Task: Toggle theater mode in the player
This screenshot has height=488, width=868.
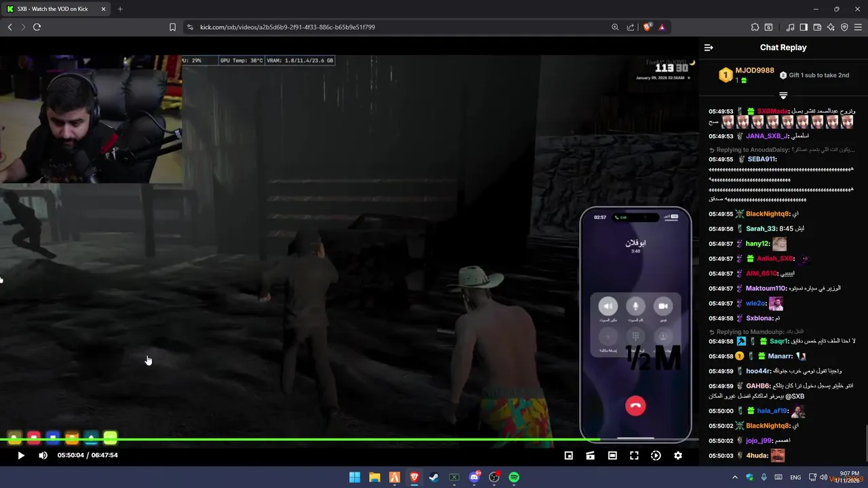Action: click(612, 455)
